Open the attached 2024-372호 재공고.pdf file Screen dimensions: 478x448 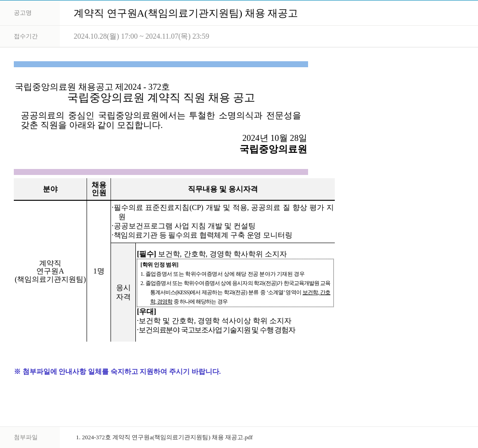(164, 437)
